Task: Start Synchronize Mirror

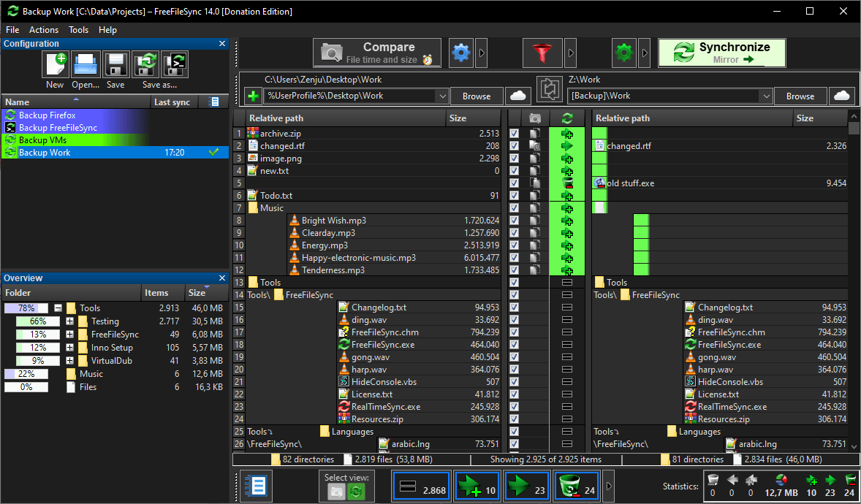Action: (x=722, y=53)
